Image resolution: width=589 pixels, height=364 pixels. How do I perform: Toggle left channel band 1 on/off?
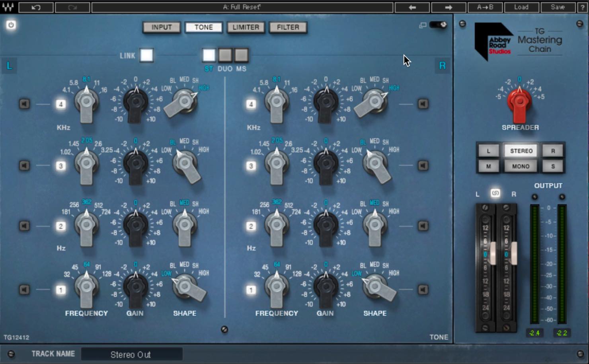(60, 290)
